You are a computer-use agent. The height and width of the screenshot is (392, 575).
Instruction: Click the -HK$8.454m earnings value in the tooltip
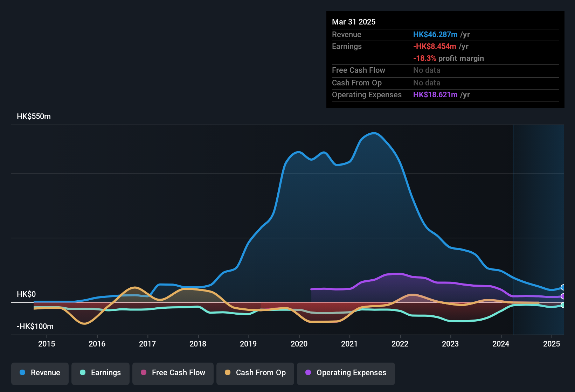click(435, 46)
